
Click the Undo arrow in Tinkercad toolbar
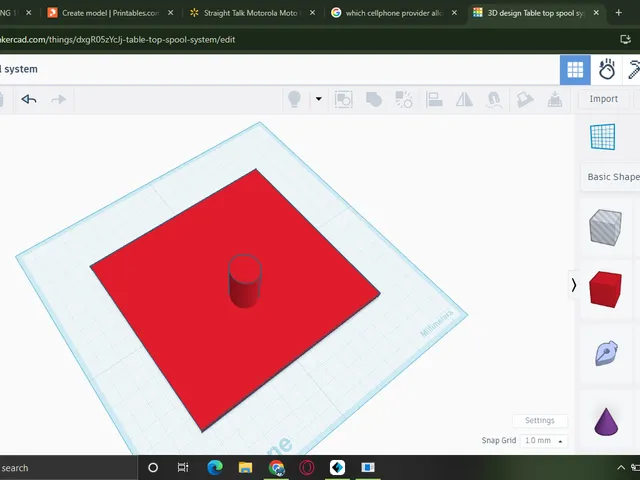29,99
